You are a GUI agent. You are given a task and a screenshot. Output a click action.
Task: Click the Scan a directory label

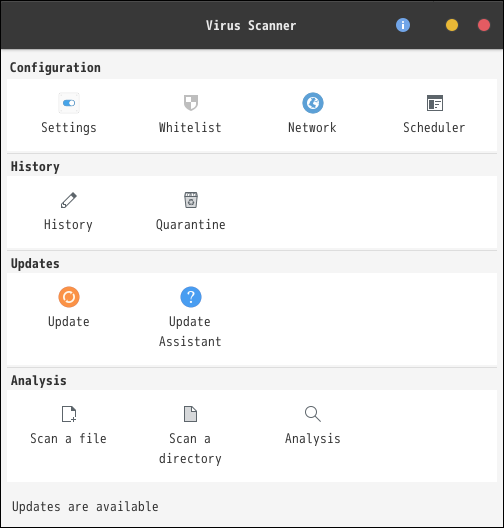[191, 449]
